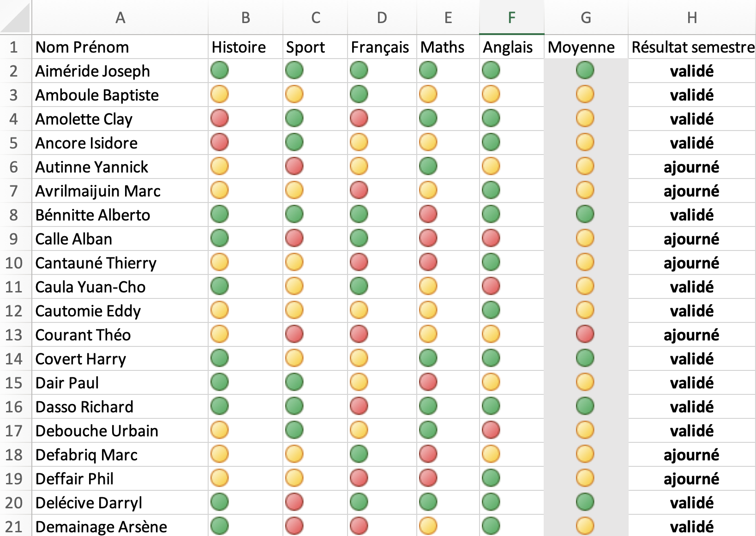Viewport: 756px width, 536px height.
Task: Select column F header
Action: click(x=512, y=18)
